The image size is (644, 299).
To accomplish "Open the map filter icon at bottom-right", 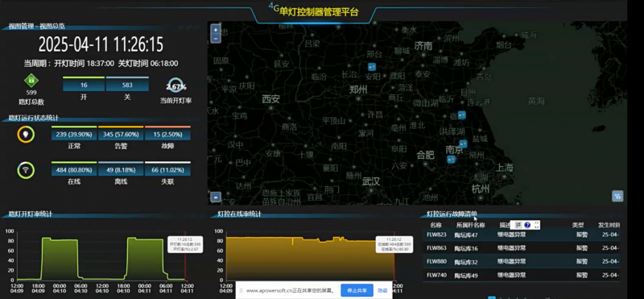I will [x=617, y=196].
